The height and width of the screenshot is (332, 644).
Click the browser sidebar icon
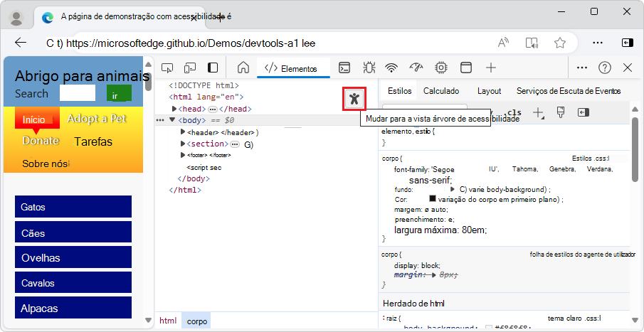click(627, 43)
